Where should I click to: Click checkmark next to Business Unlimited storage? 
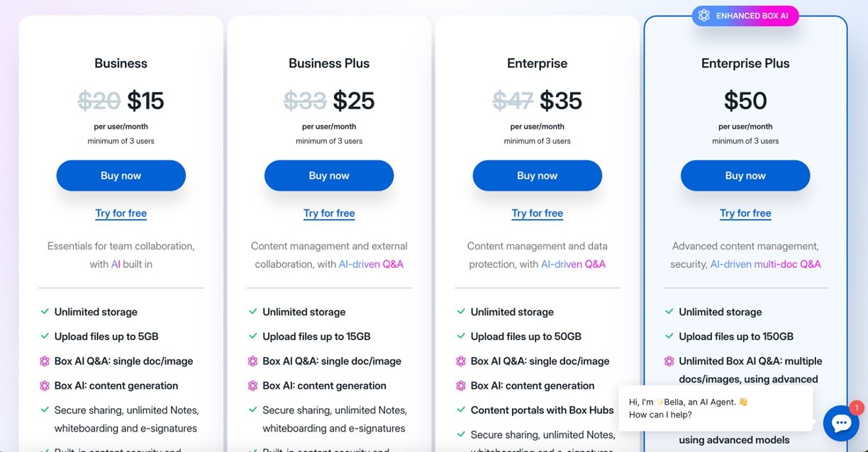pyautogui.click(x=45, y=312)
